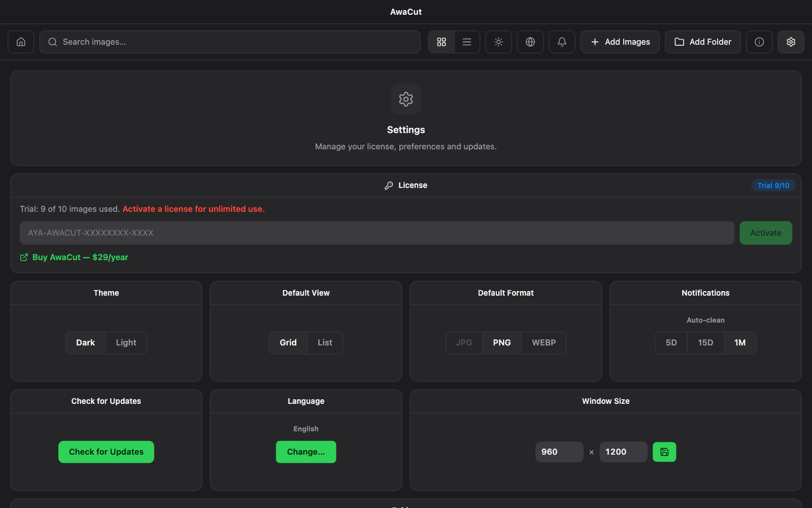Choose JPG default format

(x=464, y=343)
